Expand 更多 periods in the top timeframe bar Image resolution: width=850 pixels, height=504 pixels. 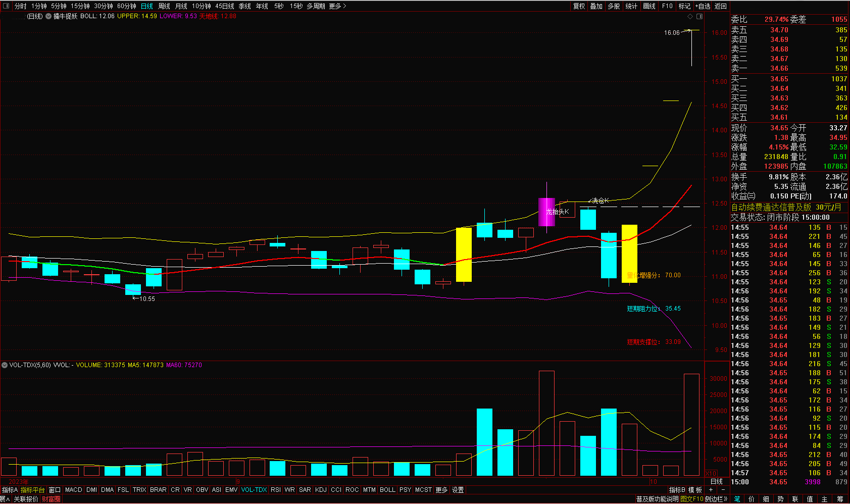337,6
